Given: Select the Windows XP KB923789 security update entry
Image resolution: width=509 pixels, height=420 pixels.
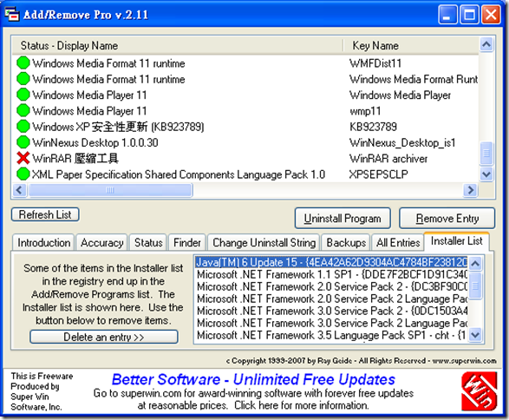Looking at the screenshot, I should click(x=245, y=127).
